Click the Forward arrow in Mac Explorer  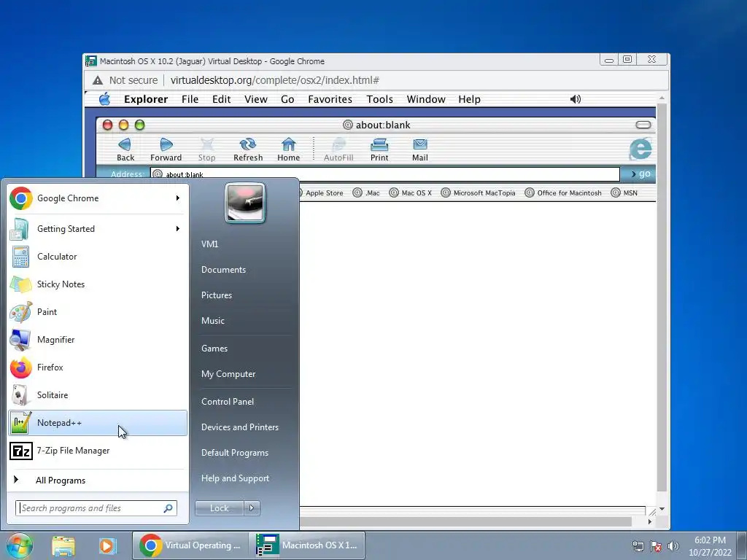point(166,149)
